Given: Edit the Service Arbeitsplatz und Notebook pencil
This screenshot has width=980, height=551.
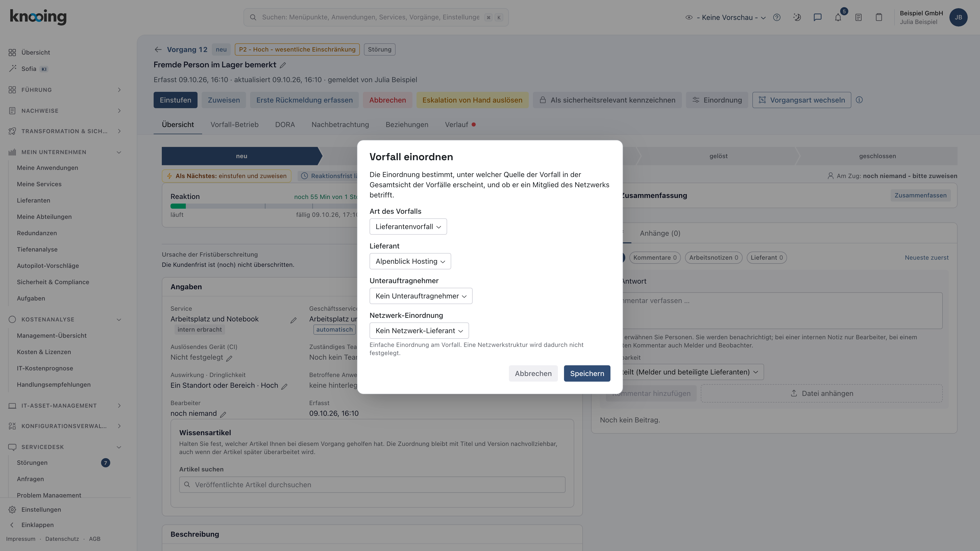Looking at the screenshot, I should [293, 321].
